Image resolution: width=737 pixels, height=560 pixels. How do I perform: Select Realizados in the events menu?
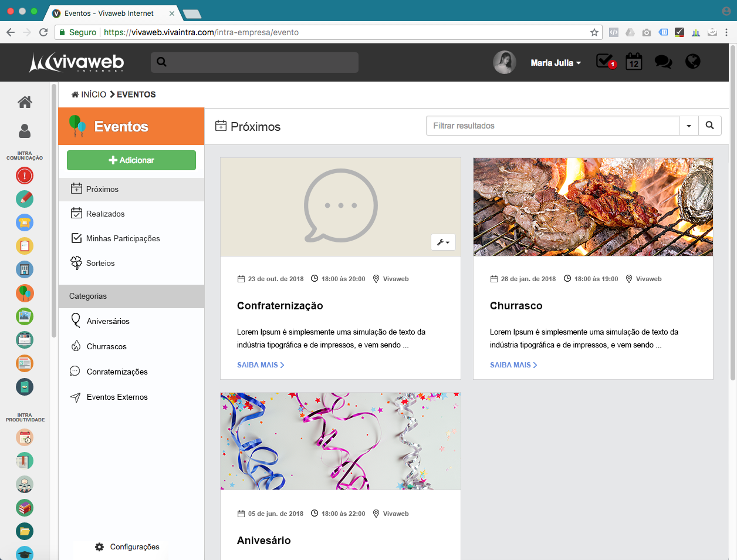coord(105,214)
